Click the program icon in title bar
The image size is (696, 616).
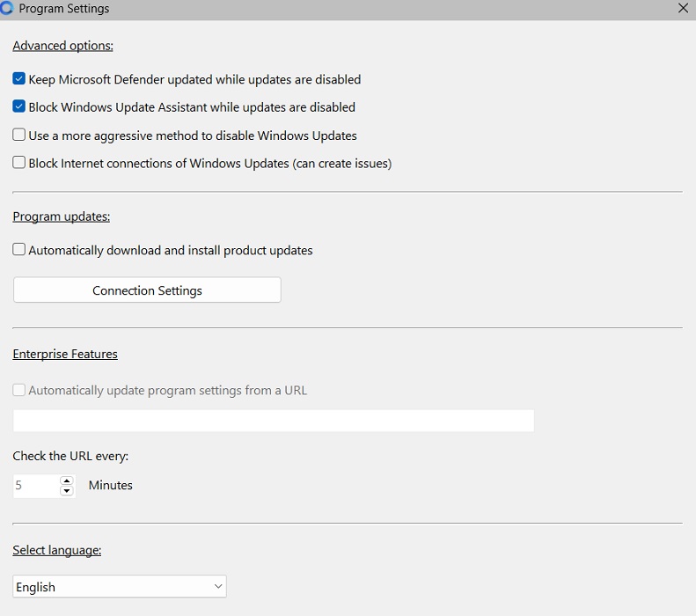pos(7,9)
